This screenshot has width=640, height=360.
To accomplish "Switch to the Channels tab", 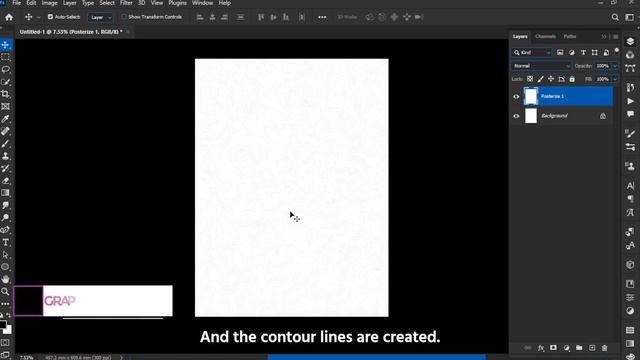I will (545, 37).
